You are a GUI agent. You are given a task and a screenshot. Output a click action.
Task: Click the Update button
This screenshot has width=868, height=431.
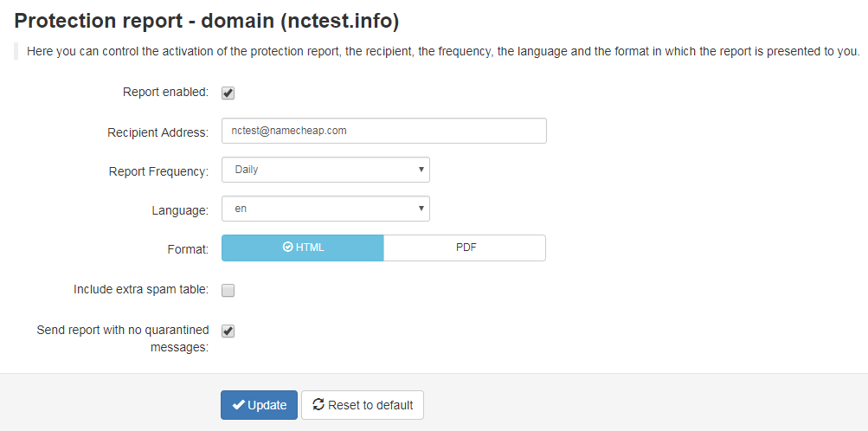tap(259, 405)
